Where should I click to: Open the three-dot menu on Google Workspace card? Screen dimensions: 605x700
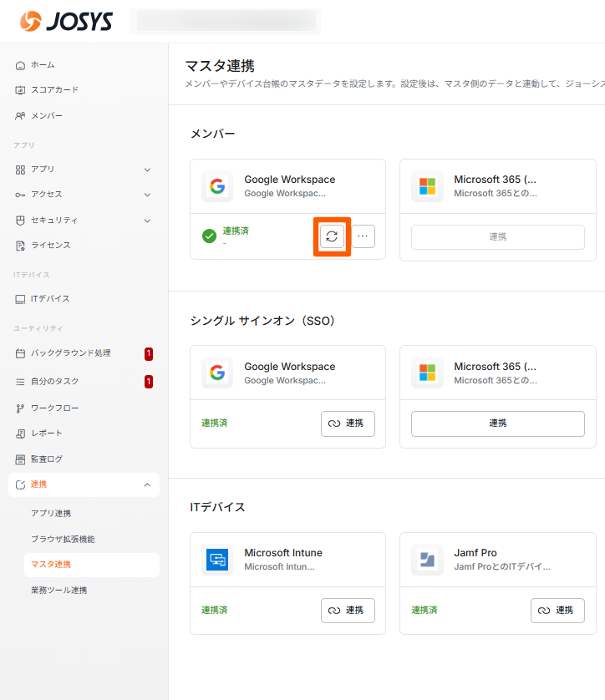point(363,236)
